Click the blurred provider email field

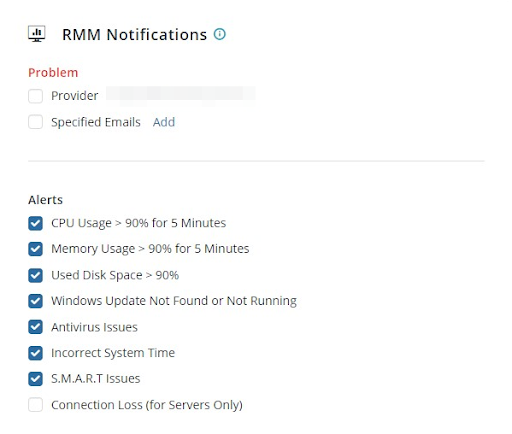point(181,95)
